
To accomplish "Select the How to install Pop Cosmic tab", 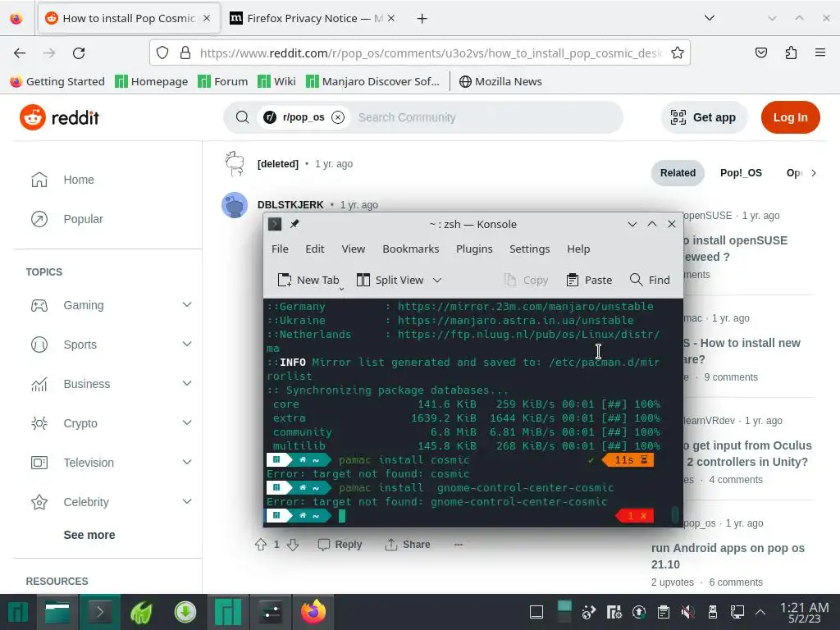I will [129, 18].
